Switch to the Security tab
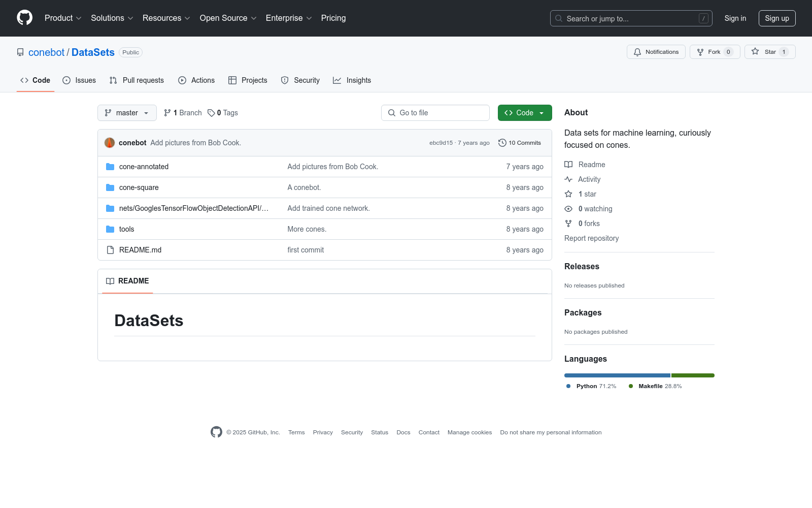 tap(300, 80)
